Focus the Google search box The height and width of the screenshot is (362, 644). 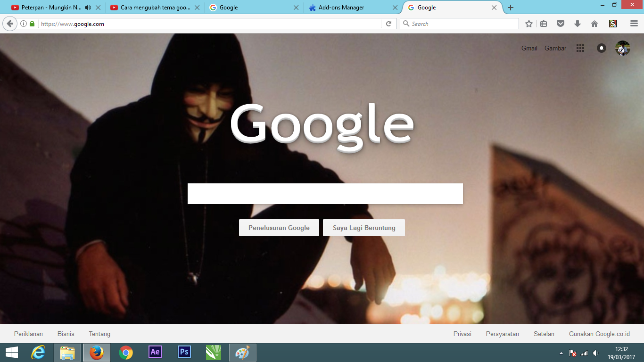pyautogui.click(x=325, y=194)
